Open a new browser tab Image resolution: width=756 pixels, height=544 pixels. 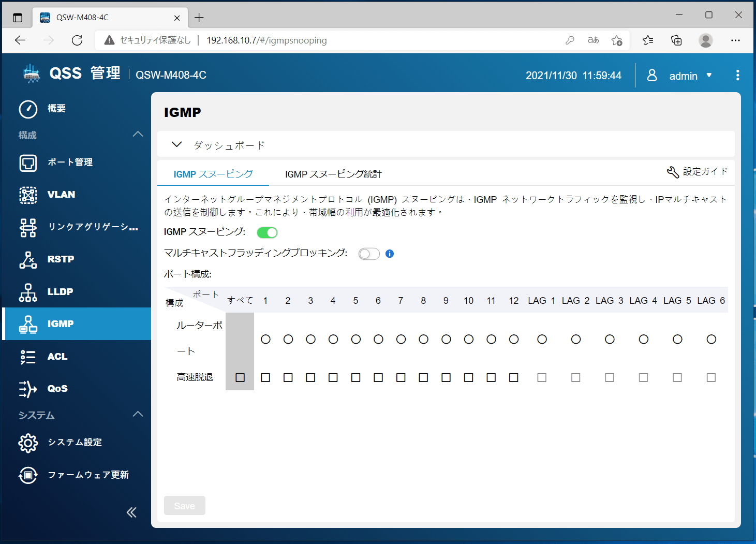click(199, 18)
